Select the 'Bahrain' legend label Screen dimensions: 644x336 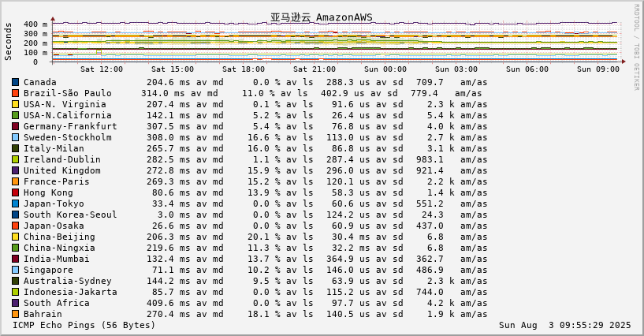coord(43,314)
